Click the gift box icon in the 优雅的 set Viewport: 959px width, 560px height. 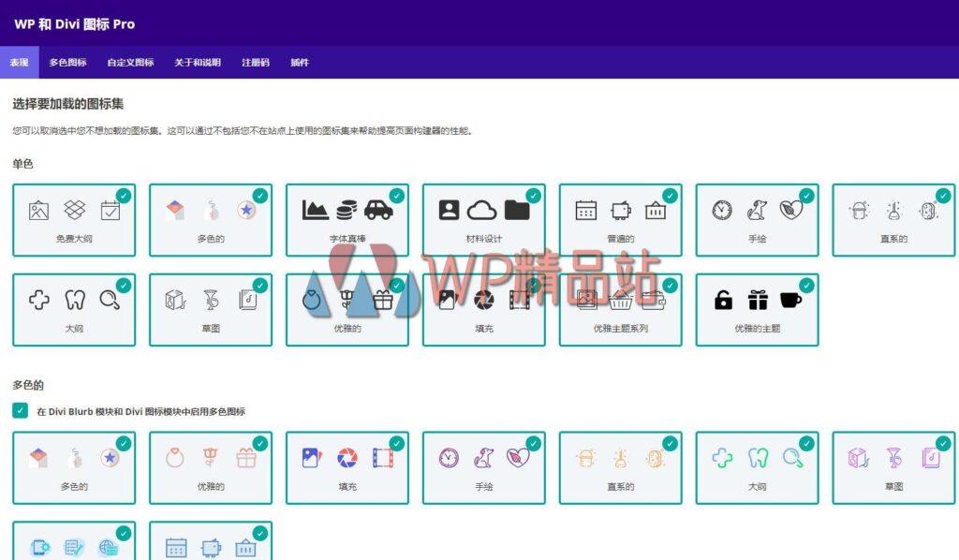pos(381,300)
